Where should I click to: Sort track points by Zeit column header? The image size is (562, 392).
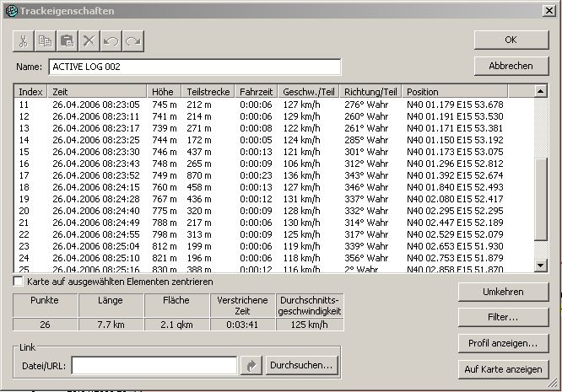97,91
